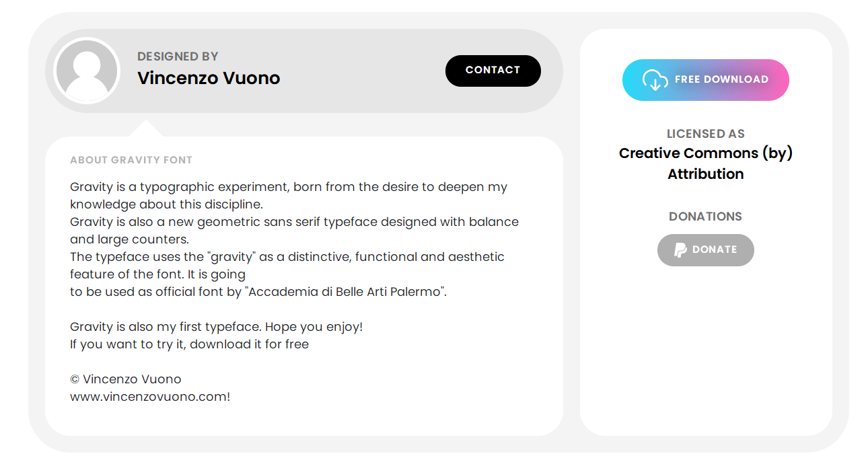Screen dimensions: 868x462
Task: Click the cloud download icon
Action: click(655, 80)
